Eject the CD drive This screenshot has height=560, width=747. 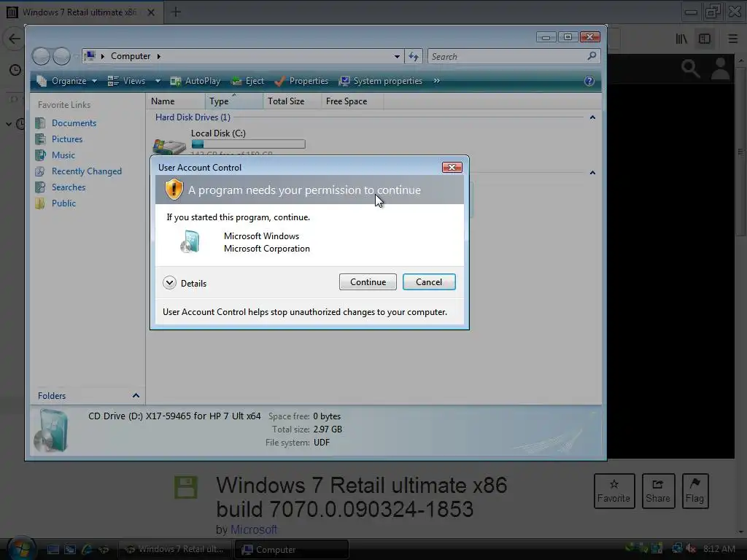(247, 81)
